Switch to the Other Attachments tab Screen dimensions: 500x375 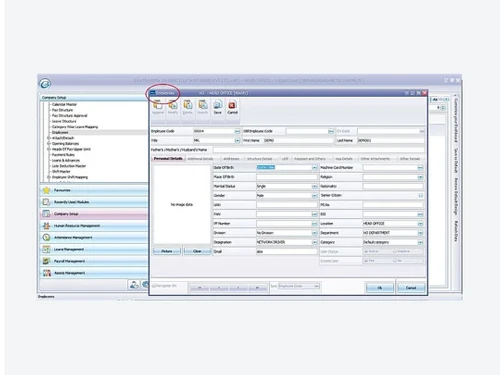click(x=375, y=159)
